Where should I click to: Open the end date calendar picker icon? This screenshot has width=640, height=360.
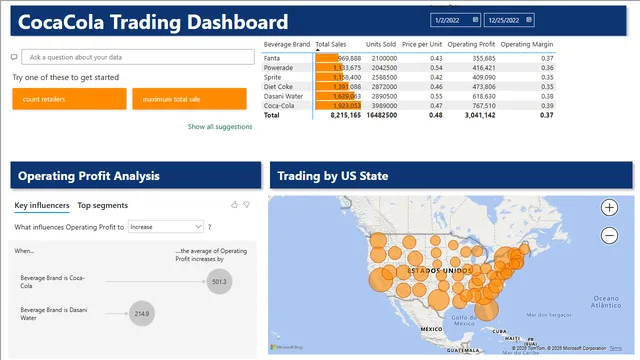pos(529,20)
